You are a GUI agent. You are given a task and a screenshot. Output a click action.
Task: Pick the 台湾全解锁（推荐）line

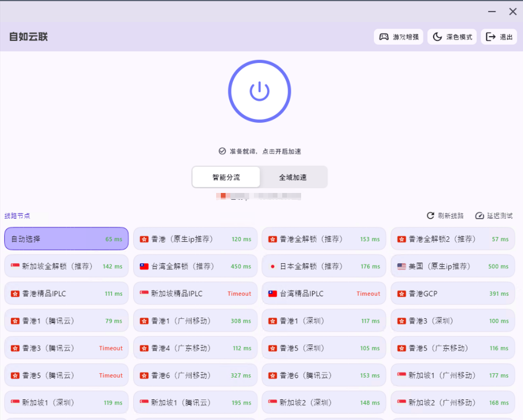[x=195, y=266]
